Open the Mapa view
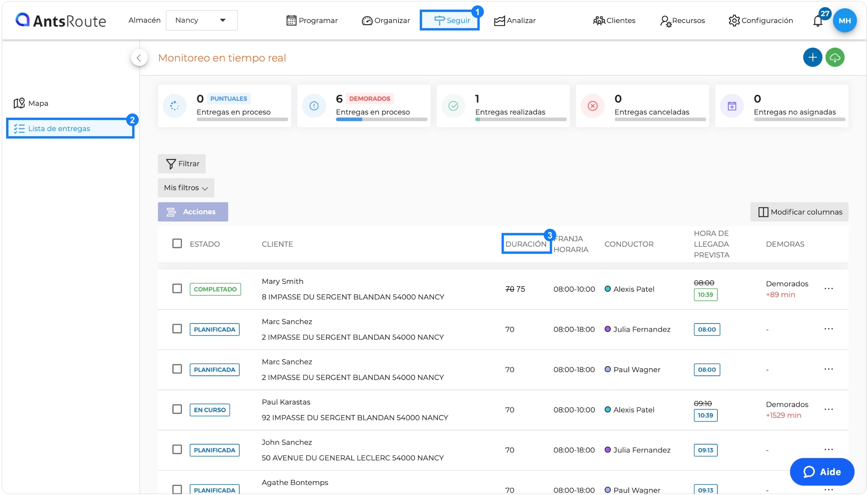The width and height of the screenshot is (868, 495). tap(31, 103)
